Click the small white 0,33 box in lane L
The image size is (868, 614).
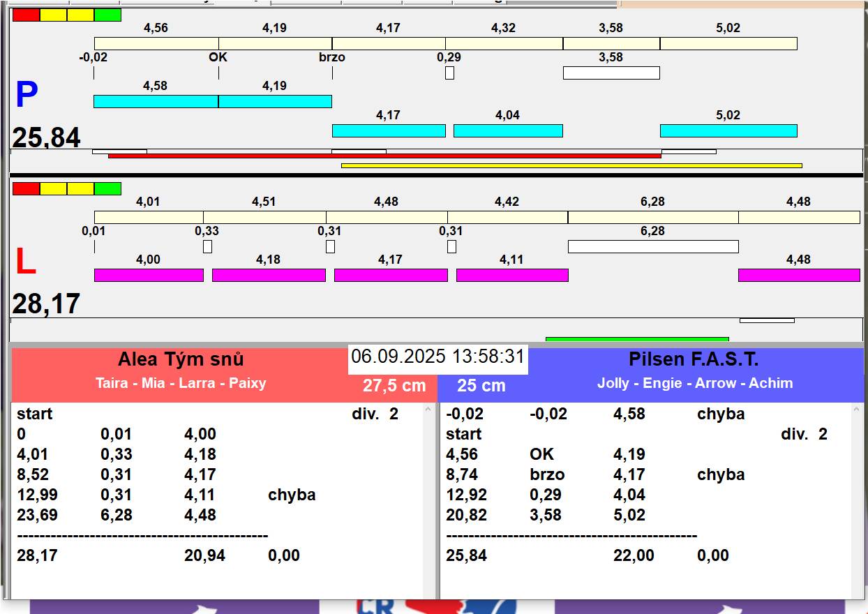[x=207, y=246]
